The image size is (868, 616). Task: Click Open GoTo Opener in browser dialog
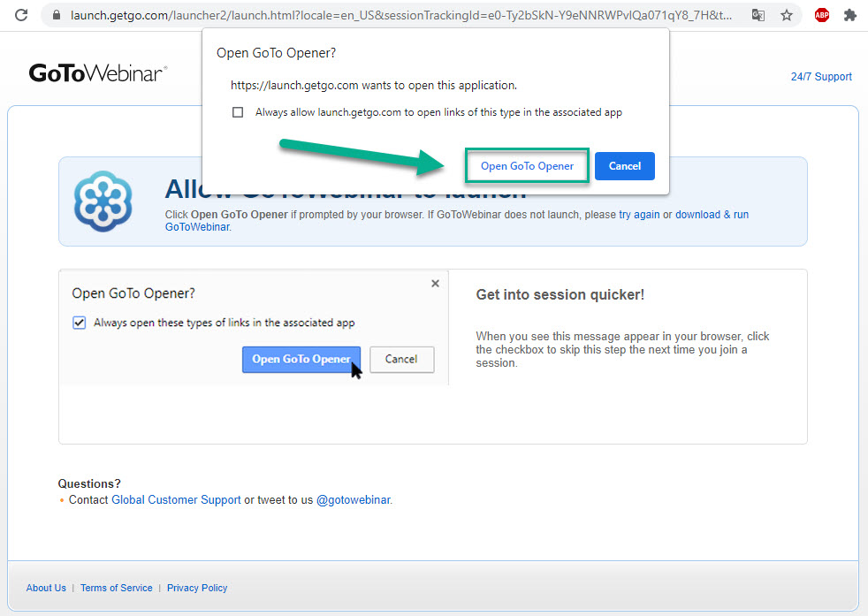click(527, 165)
